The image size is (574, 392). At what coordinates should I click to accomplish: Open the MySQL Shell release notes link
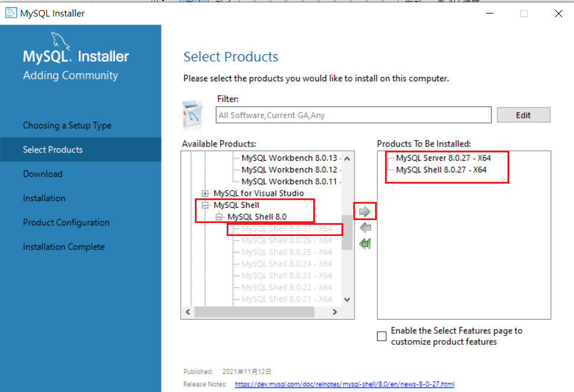(344, 384)
